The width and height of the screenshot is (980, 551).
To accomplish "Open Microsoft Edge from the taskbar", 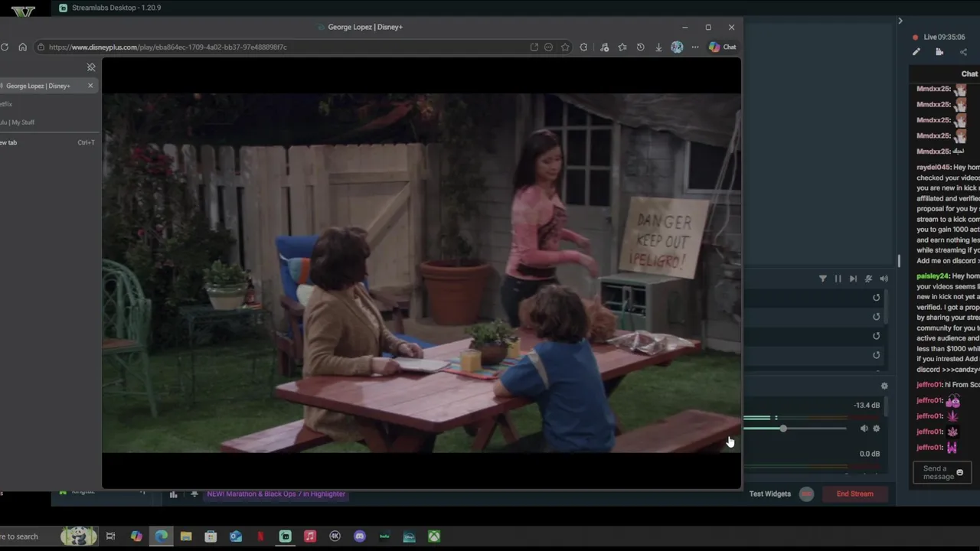I will 162,536.
